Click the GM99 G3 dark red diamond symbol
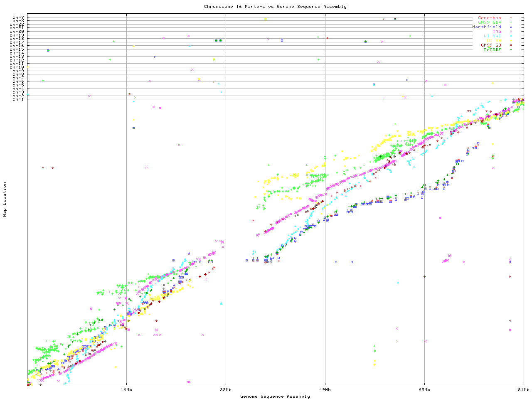The height and width of the screenshot is (399, 532). [x=510, y=45]
